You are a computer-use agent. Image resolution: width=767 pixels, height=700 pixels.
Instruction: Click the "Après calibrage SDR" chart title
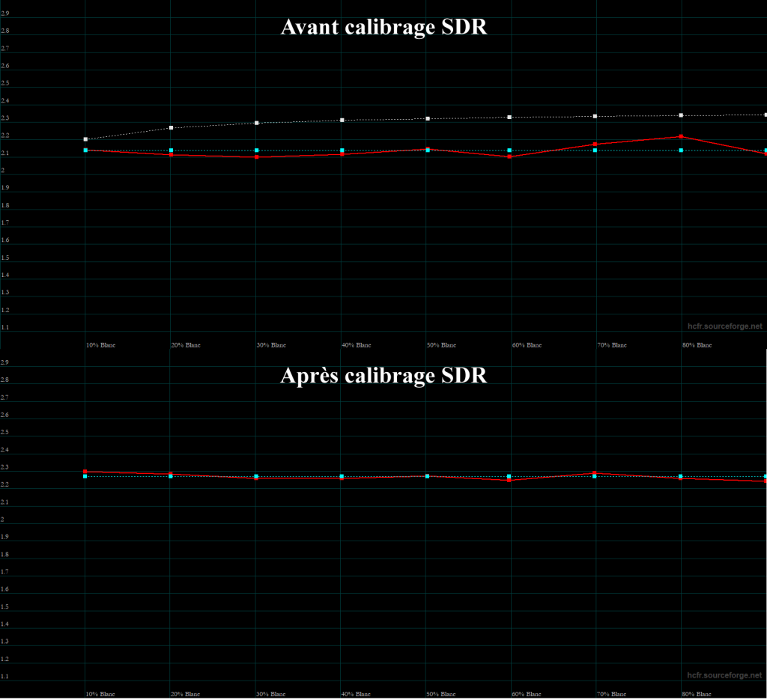click(383, 375)
